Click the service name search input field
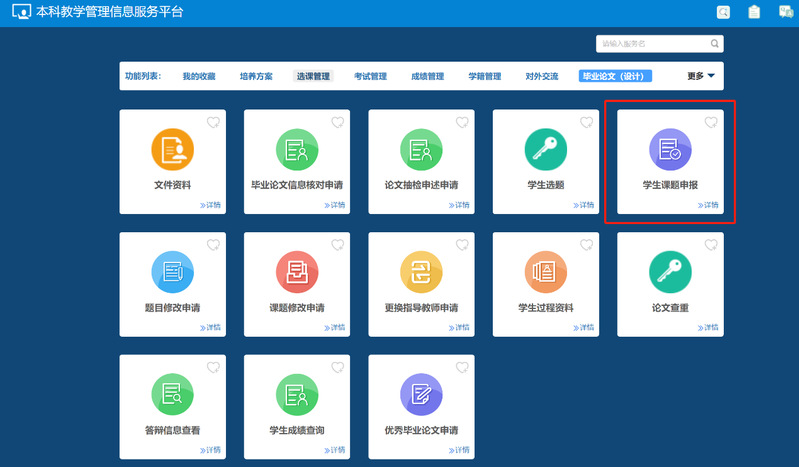 pyautogui.click(x=652, y=44)
